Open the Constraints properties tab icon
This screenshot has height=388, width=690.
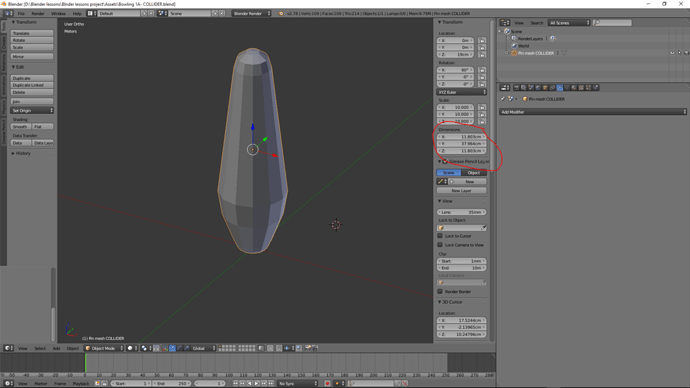[552, 88]
